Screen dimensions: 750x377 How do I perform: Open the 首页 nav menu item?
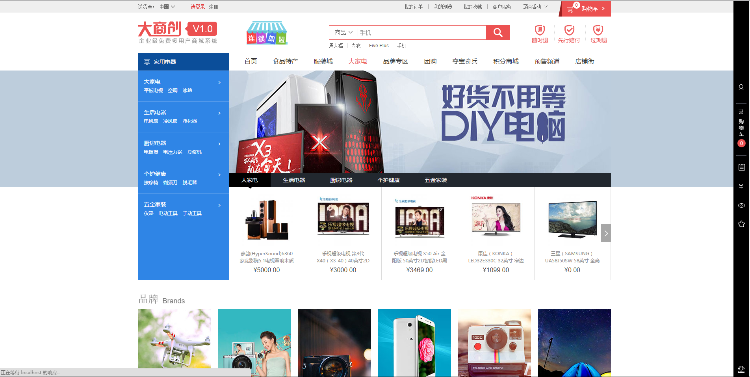coord(251,61)
